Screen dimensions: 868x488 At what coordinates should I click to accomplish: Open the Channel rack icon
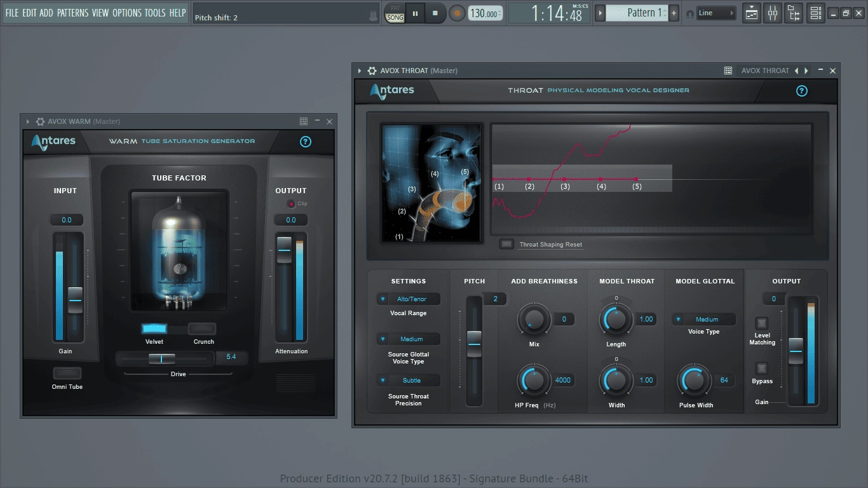(x=816, y=13)
